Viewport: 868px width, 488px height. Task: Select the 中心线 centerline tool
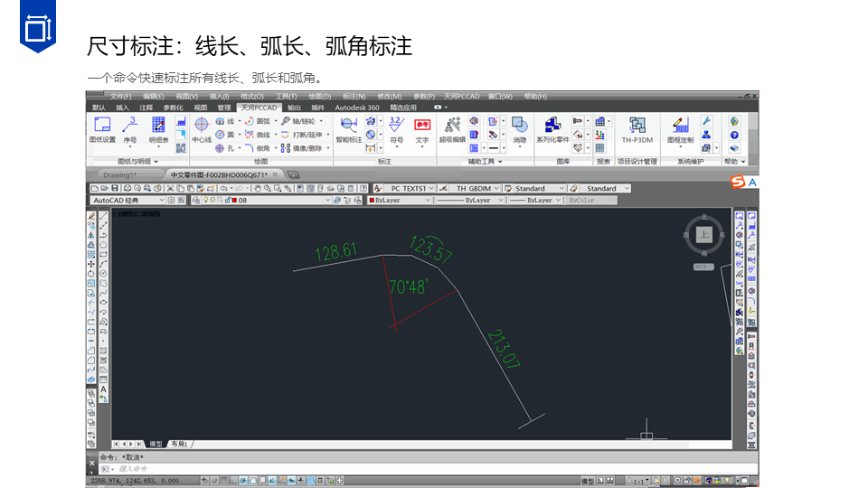pos(202,129)
